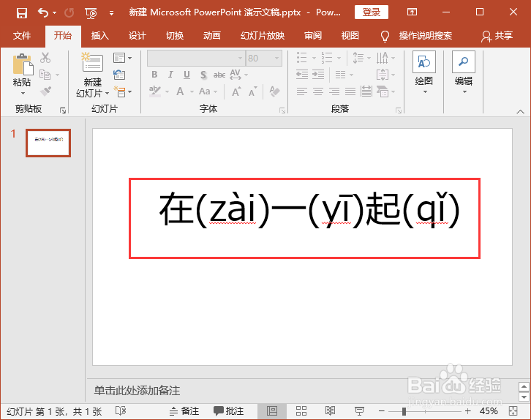This screenshot has height=420, width=531.
Task: Click the Save icon in the title bar
Action: point(22,13)
